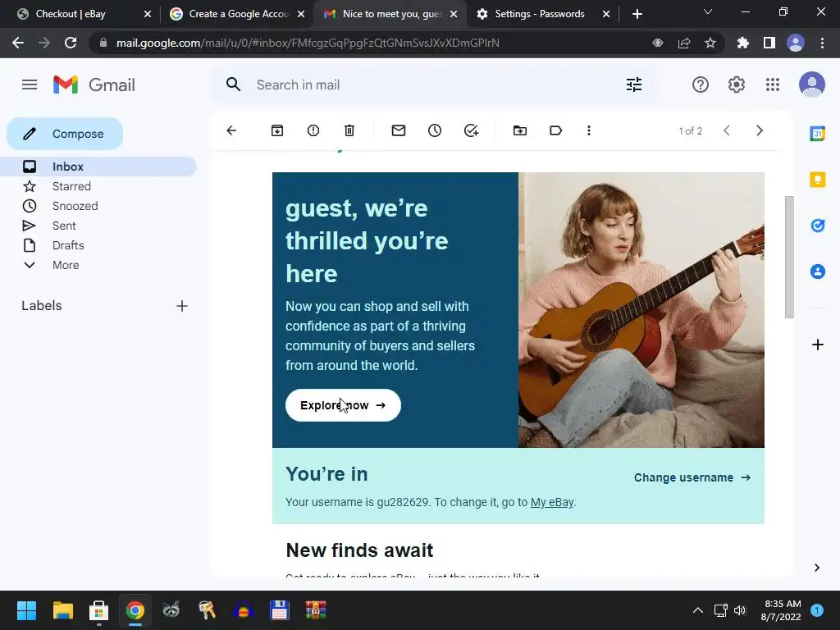This screenshot has width=840, height=630.
Task: Follow Change username link
Action: (x=692, y=477)
